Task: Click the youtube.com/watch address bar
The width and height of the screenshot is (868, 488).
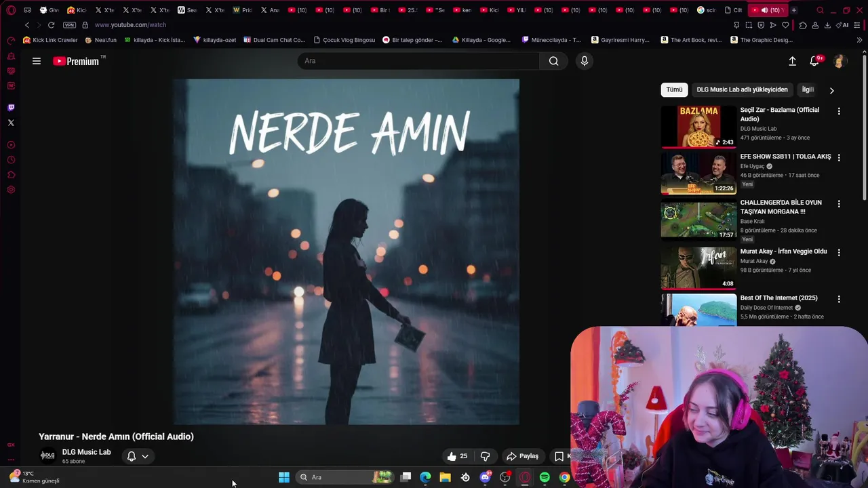Action: click(130, 25)
